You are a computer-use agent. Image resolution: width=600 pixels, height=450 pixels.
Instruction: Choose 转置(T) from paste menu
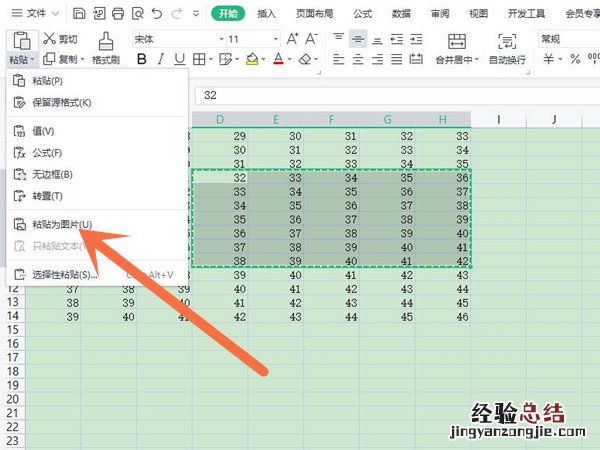[x=47, y=196]
